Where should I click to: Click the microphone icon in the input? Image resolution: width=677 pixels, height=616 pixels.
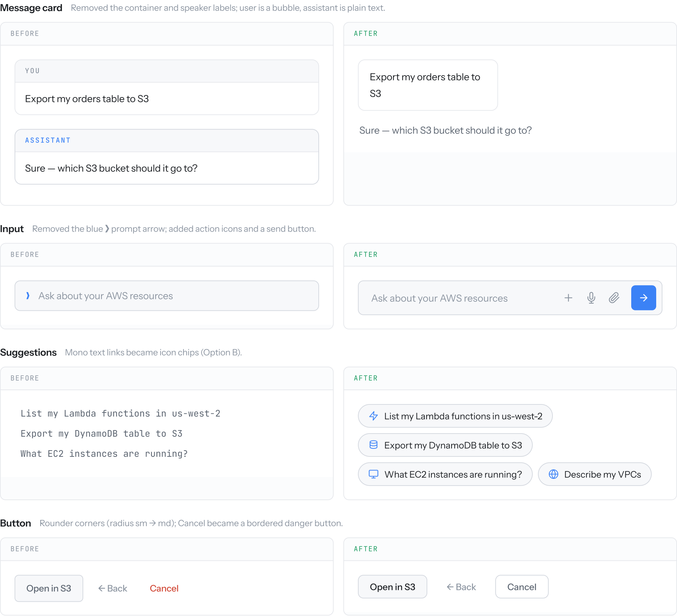pyautogui.click(x=591, y=298)
